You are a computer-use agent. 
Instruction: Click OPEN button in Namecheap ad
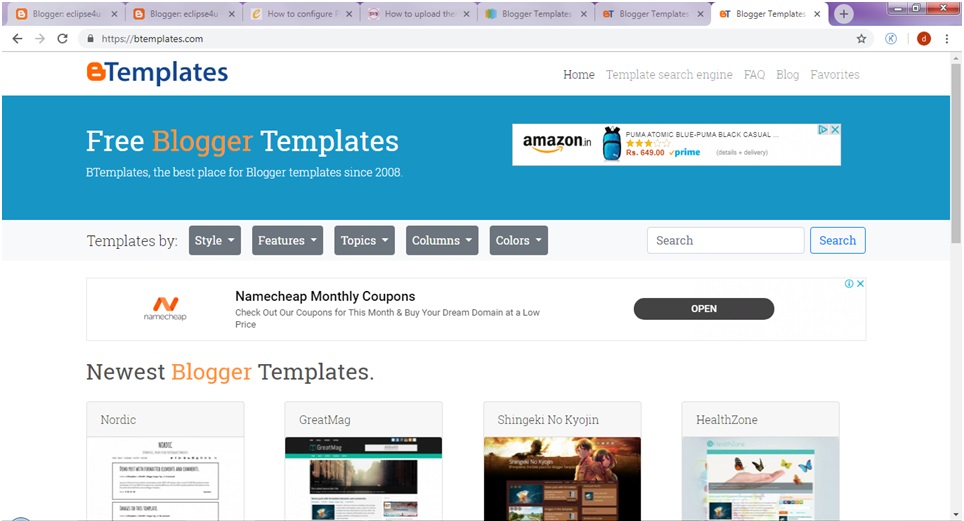tap(704, 309)
